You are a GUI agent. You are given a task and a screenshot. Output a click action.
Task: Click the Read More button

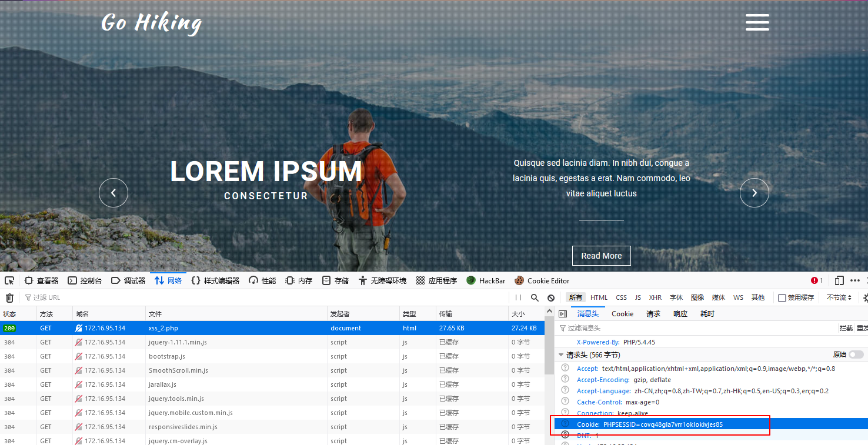point(601,256)
